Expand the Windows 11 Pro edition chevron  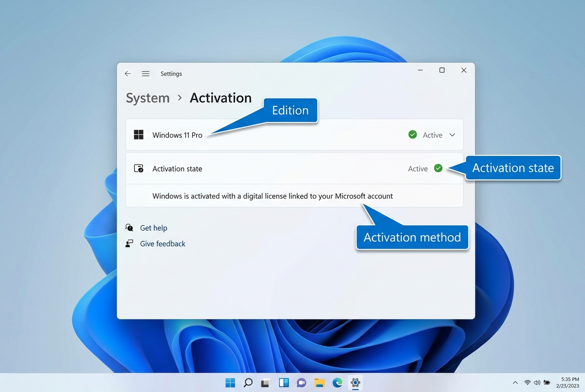pos(452,135)
